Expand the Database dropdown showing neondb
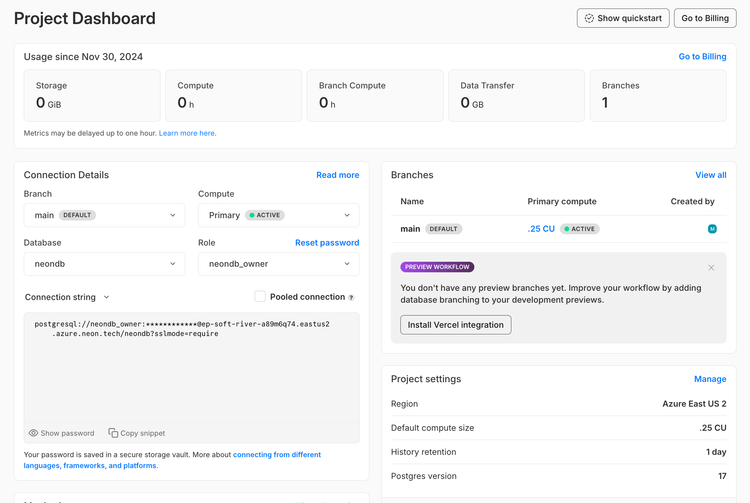Screen dimensions: 750x503 point(105,264)
